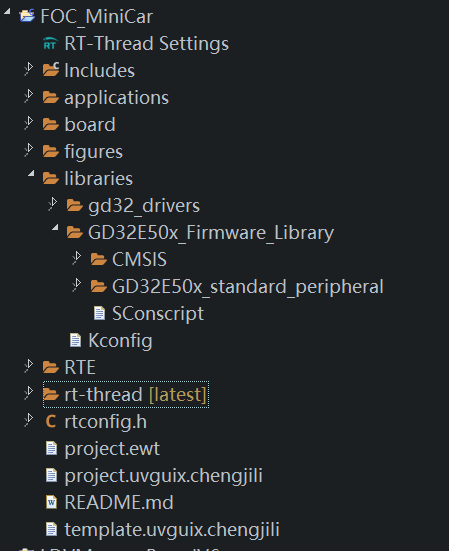Click the gd32_drivers folder icon
This screenshot has width=449, height=551.
74,205
